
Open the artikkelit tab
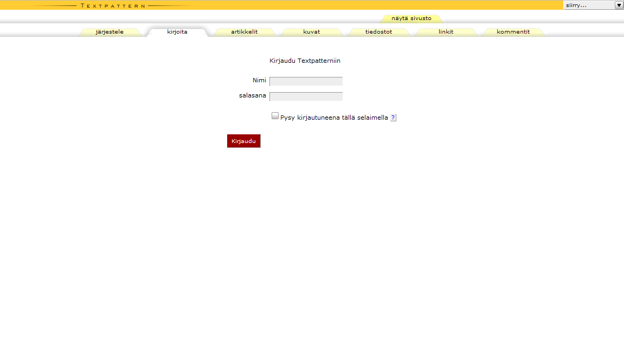(x=245, y=32)
